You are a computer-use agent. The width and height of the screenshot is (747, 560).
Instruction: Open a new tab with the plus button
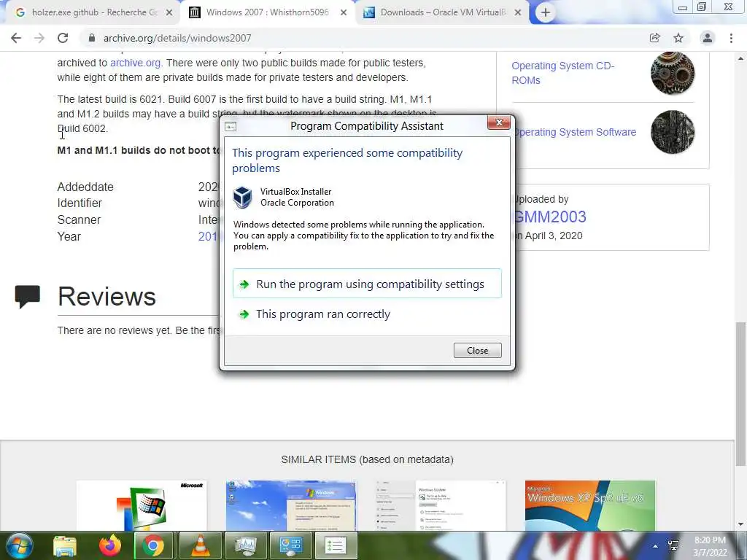[x=546, y=12]
